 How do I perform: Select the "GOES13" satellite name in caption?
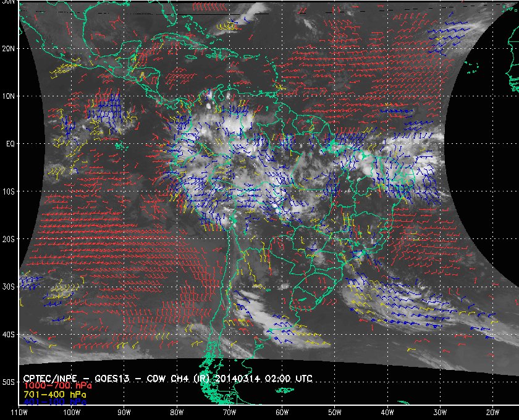pyautogui.click(x=112, y=379)
